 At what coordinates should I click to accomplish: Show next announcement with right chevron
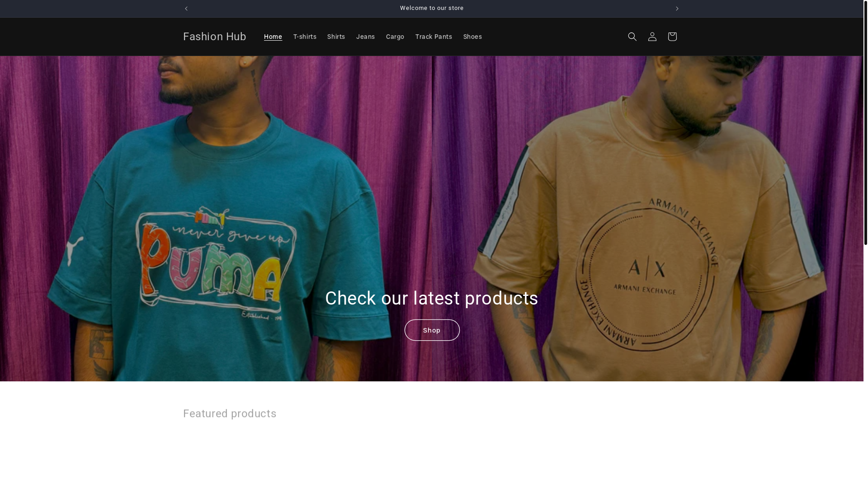point(677,9)
